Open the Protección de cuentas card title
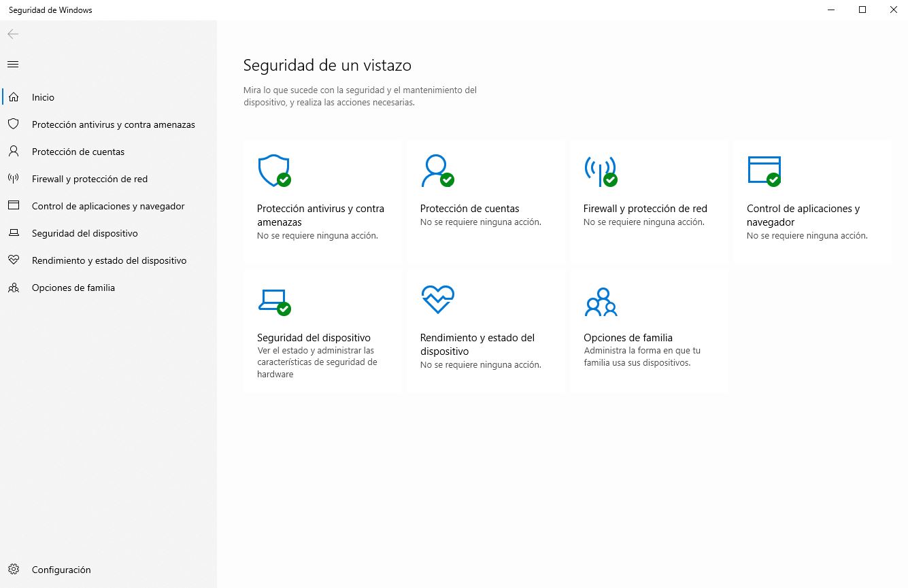908x588 pixels. (469, 209)
